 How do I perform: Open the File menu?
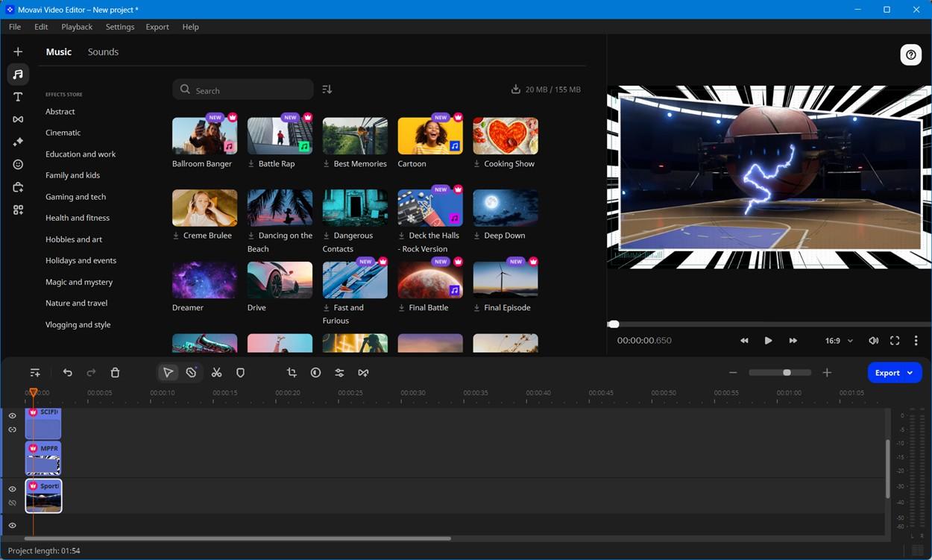pyautogui.click(x=15, y=27)
